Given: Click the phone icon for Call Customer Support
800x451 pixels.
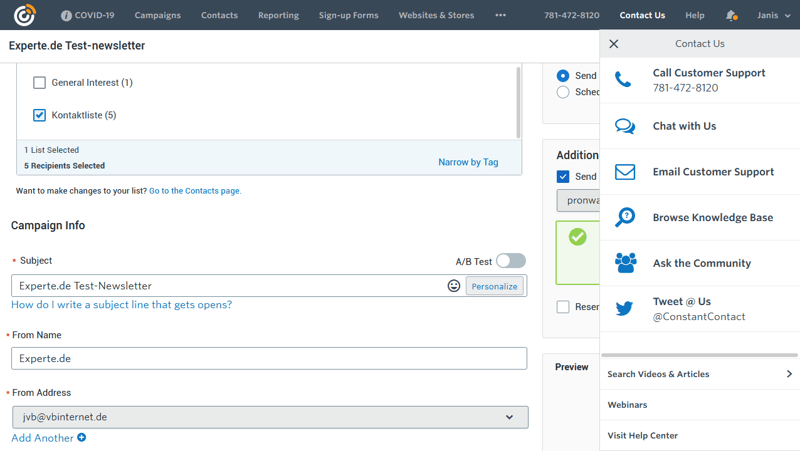Looking at the screenshot, I should tap(624, 80).
